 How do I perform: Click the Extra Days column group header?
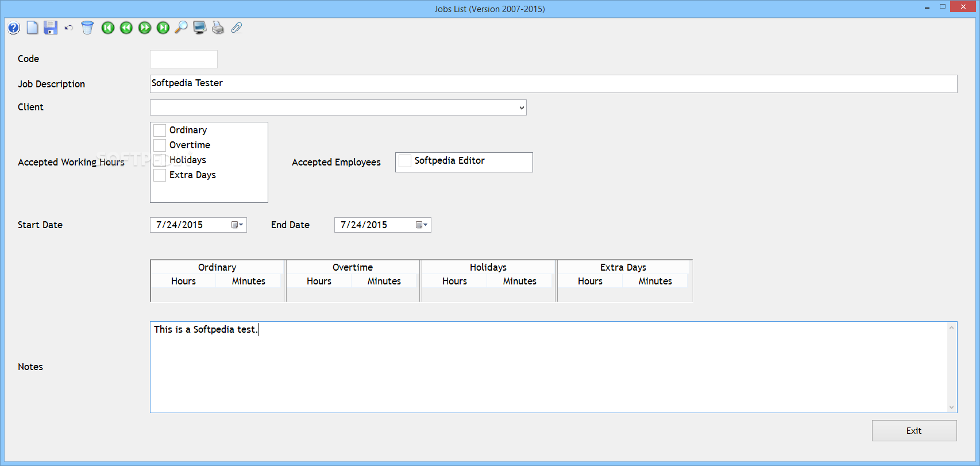point(623,267)
